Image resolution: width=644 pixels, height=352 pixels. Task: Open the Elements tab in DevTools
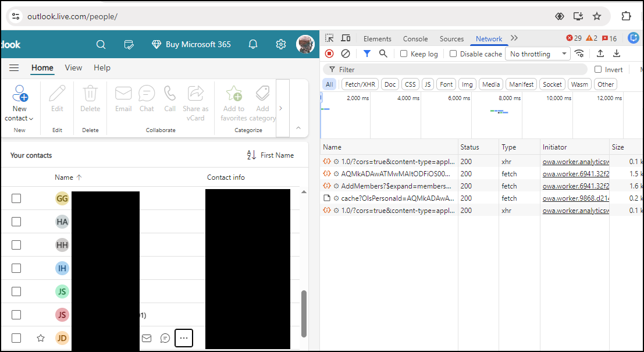point(377,38)
